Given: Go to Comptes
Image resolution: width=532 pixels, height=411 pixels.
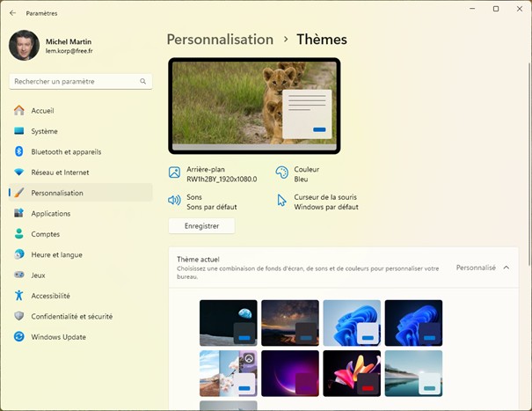Looking at the screenshot, I should 81,234.
